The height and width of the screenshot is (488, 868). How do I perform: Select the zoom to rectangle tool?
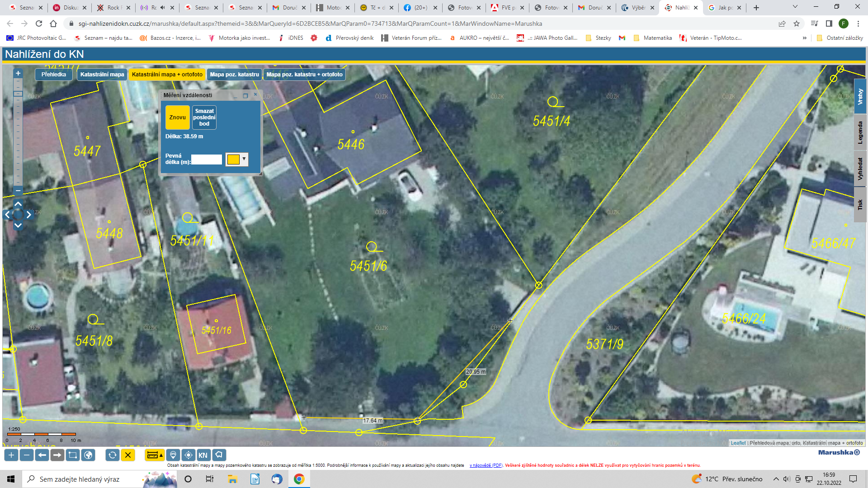point(72,455)
